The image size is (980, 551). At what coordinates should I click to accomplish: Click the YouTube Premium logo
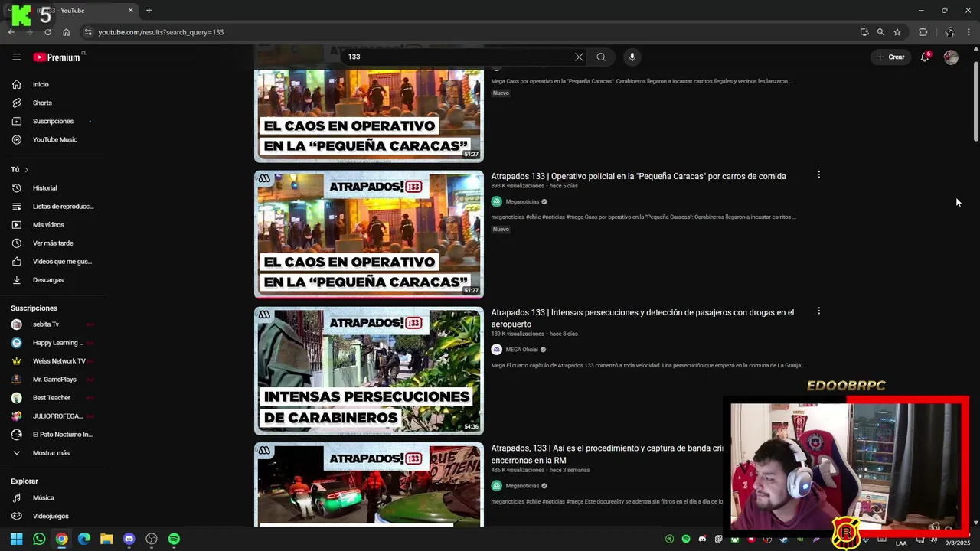click(57, 57)
